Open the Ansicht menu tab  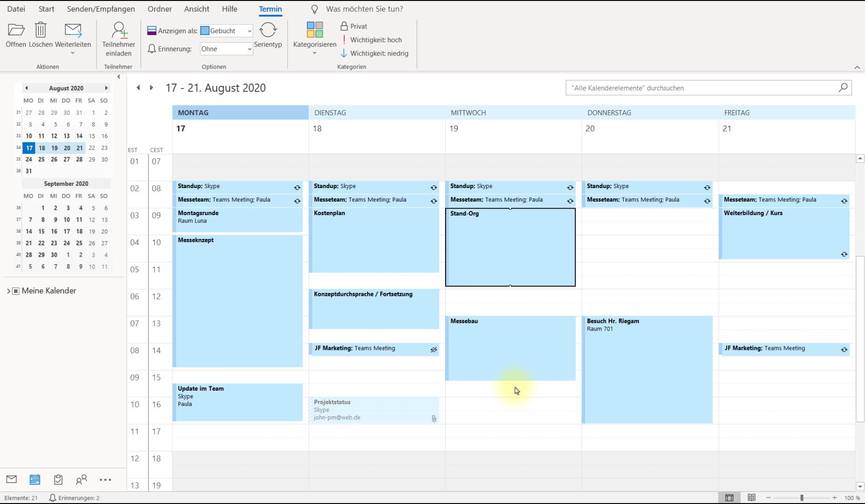[197, 9]
